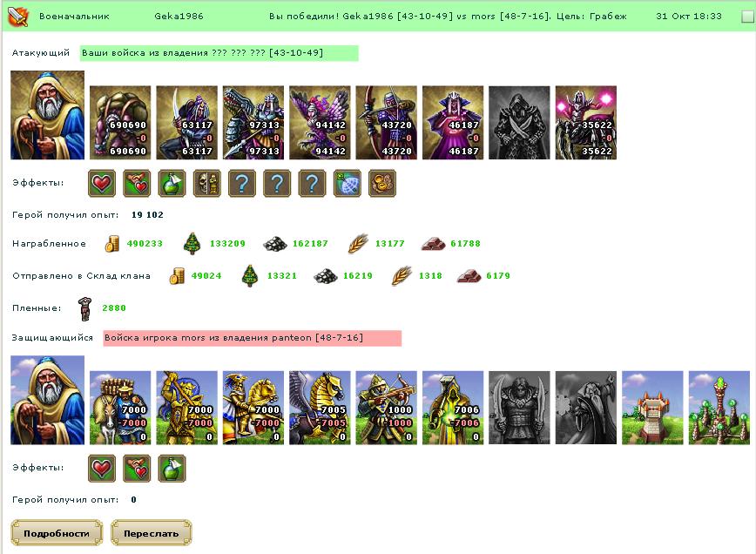Click the pink defender territory panteon label
This screenshot has width=756, height=554.
click(253, 338)
